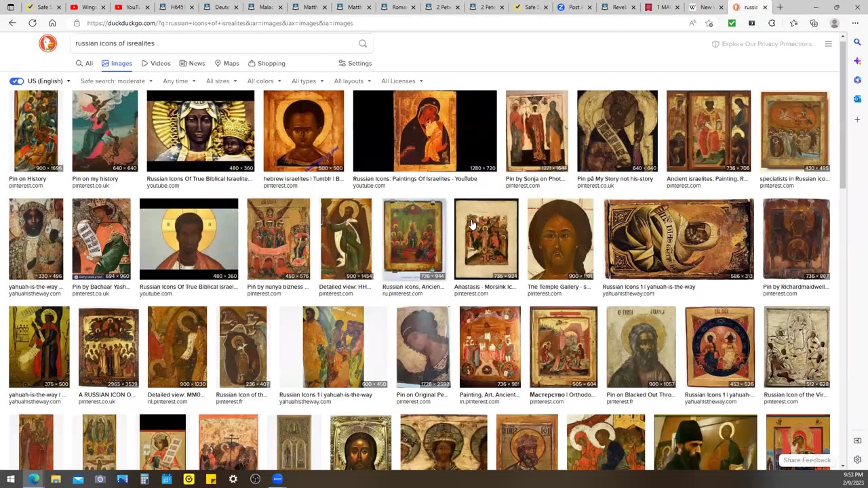Open the 'hebrew israelites | Tumblr' thumbnail

tap(303, 131)
